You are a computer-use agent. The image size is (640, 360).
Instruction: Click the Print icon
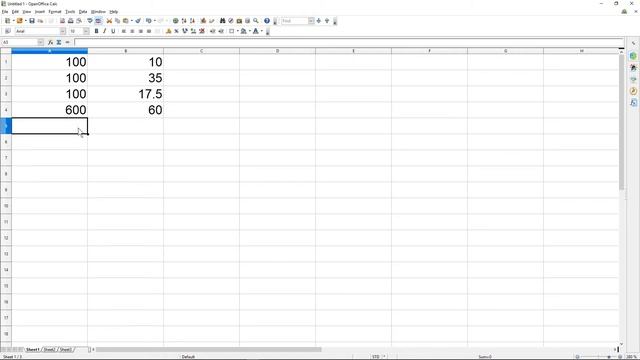(71, 21)
